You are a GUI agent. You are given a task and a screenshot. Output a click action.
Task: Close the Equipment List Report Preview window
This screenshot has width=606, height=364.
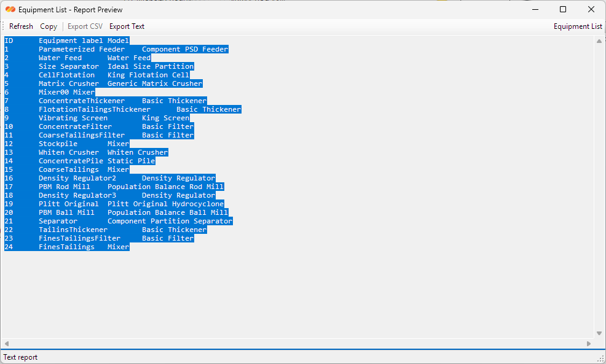591,9
